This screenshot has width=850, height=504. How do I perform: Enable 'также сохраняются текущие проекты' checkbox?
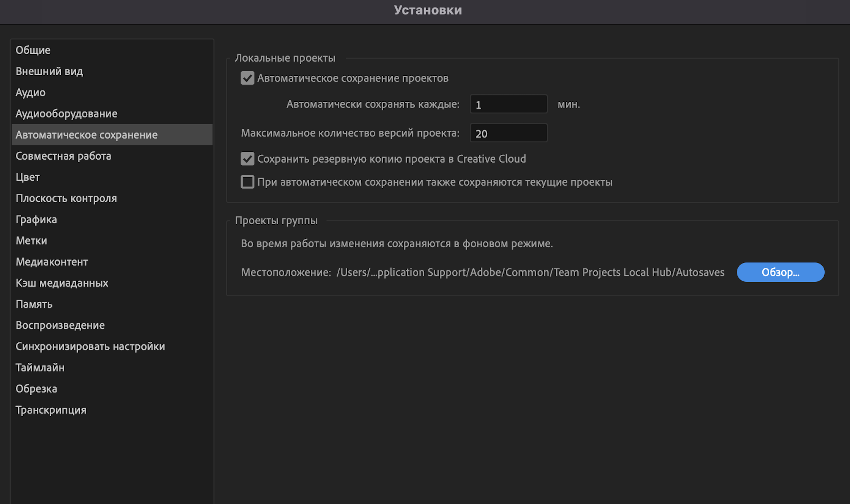[x=247, y=182]
